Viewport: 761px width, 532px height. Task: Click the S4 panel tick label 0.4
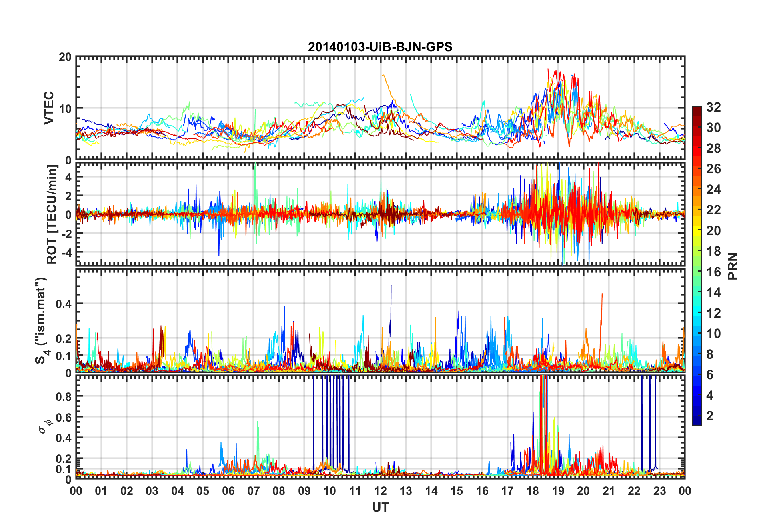click(64, 304)
